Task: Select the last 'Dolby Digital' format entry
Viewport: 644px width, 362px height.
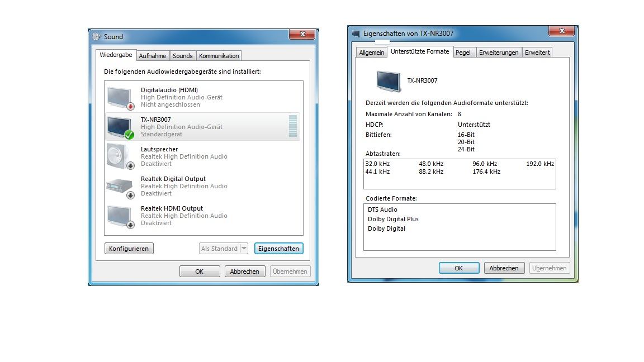Action: pos(386,228)
